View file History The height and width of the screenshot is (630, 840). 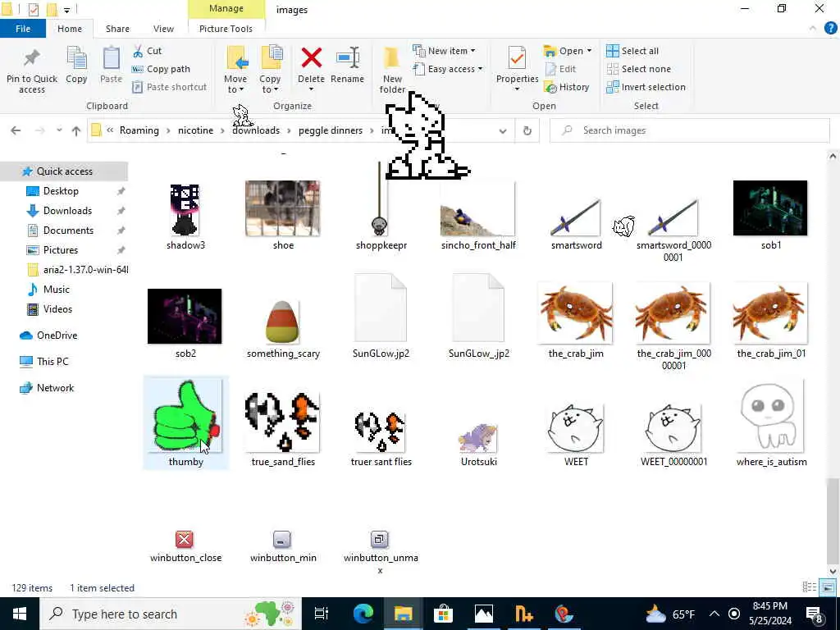point(566,87)
